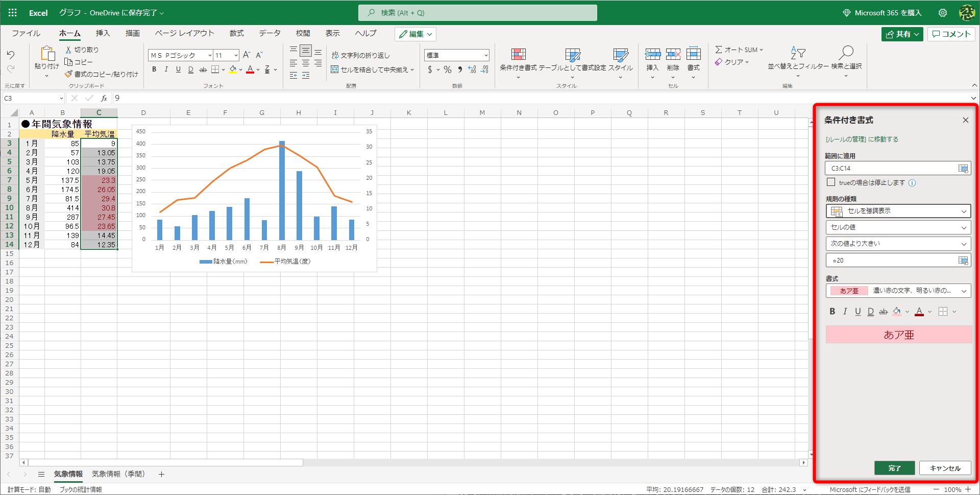Click the info icon beside stop-if-true
980x495 pixels.
tap(912, 183)
